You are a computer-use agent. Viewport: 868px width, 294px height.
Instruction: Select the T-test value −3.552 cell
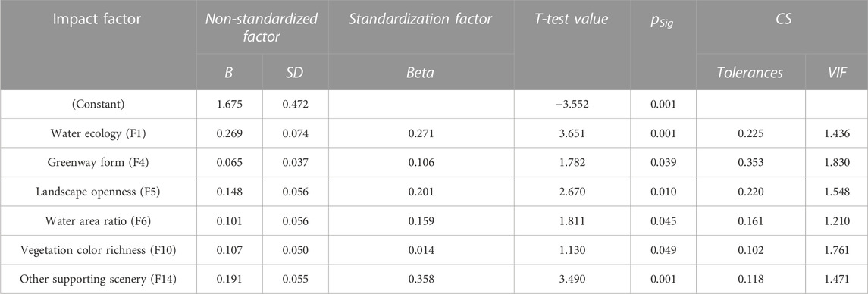coord(572,105)
